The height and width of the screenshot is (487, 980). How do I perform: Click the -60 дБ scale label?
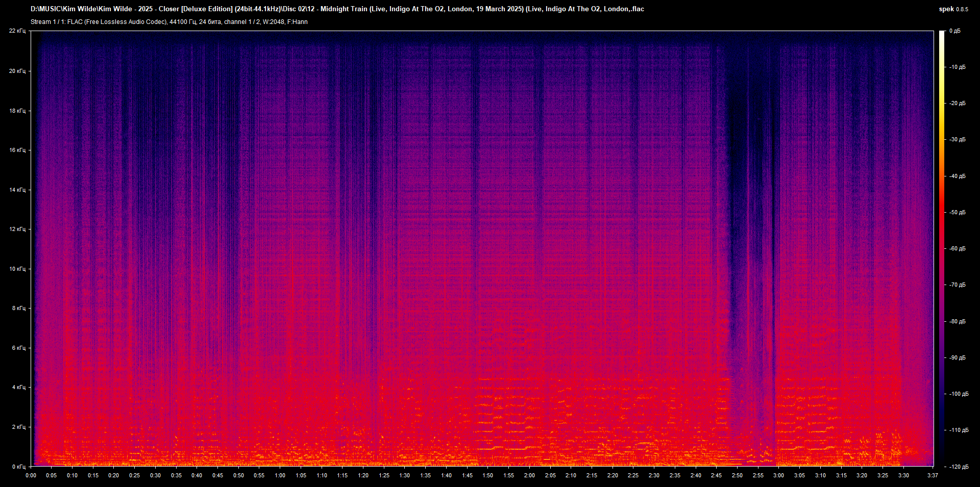pyautogui.click(x=957, y=249)
